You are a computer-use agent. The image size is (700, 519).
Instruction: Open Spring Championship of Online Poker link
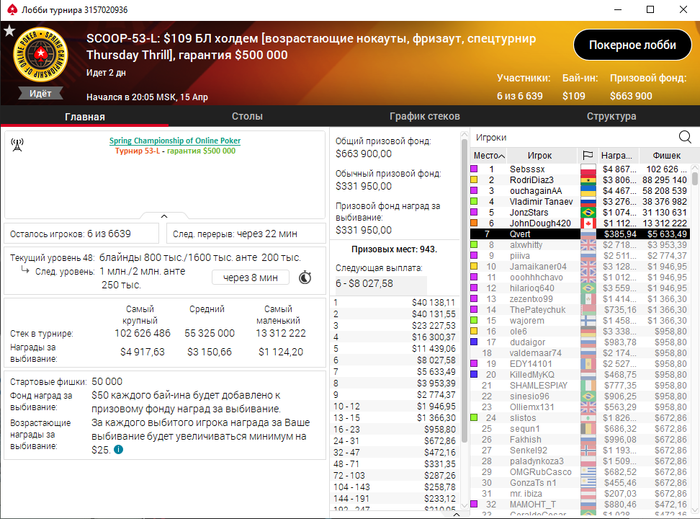[175, 141]
